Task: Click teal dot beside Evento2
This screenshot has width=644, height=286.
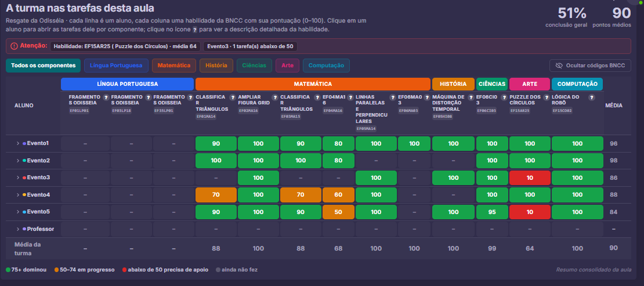Action: pos(24,161)
